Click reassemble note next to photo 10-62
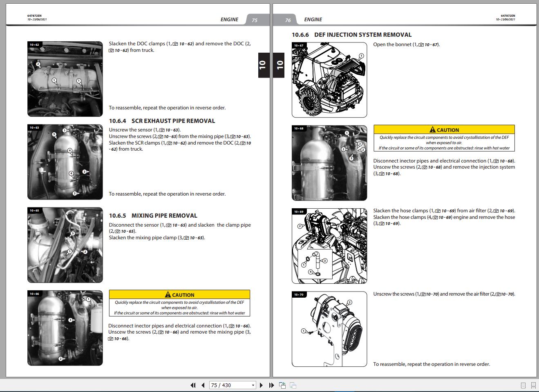539x392 pixels. click(x=167, y=108)
